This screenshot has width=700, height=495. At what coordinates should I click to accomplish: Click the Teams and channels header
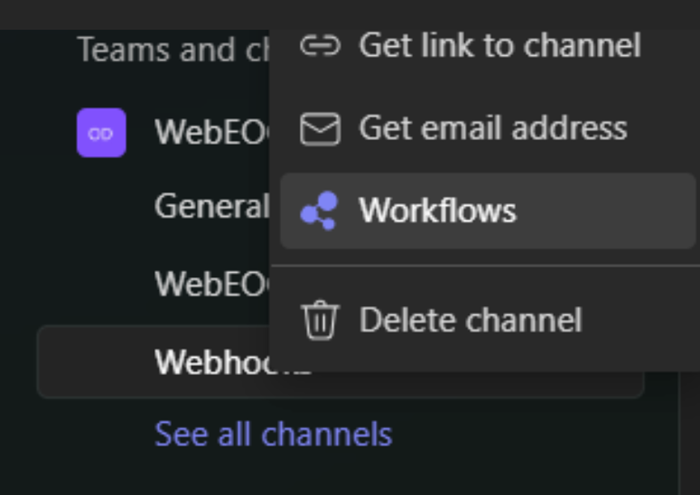point(170,50)
